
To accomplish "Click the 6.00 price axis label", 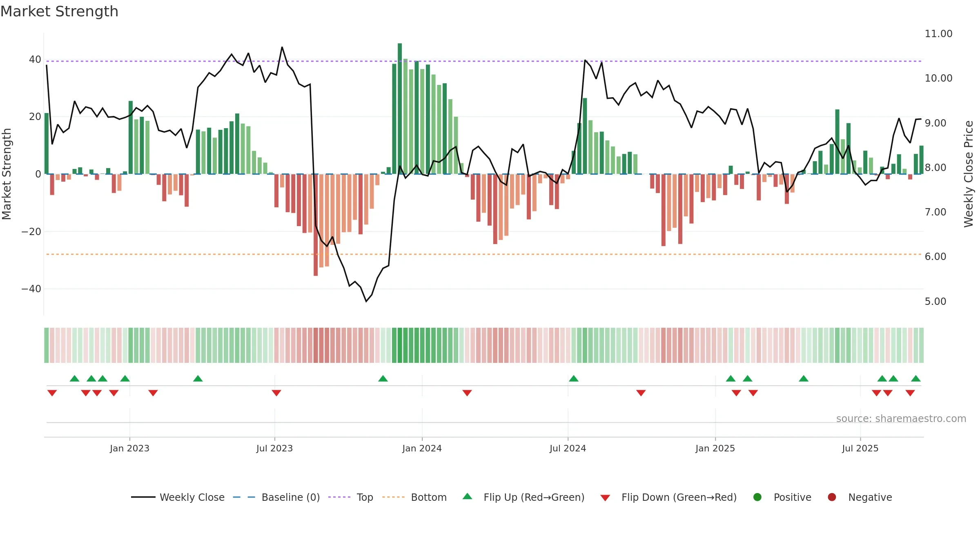I will point(935,257).
